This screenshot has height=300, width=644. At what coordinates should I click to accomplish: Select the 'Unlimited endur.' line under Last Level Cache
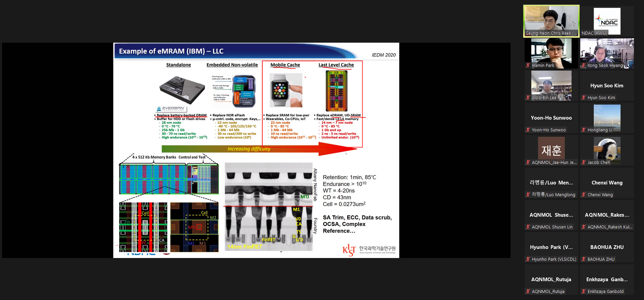(340, 137)
